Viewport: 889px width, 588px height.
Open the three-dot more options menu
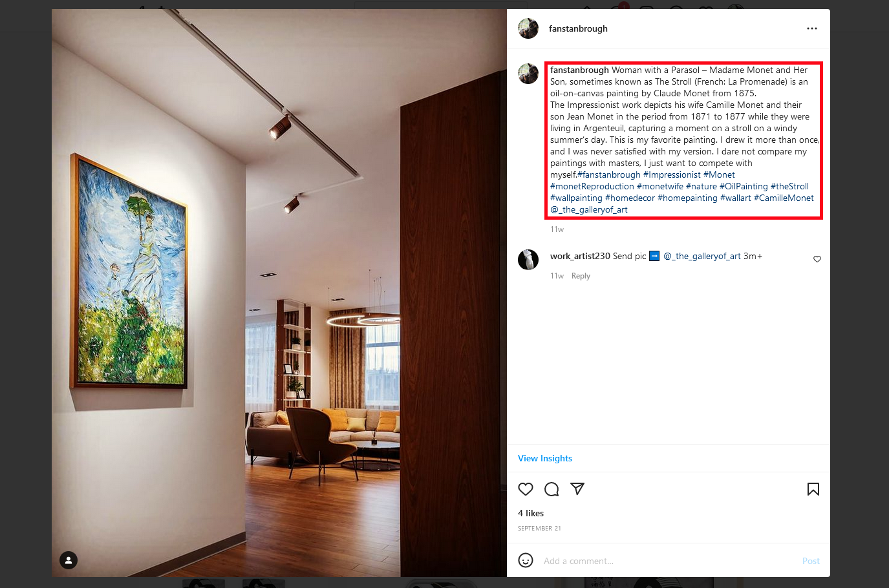tap(812, 28)
